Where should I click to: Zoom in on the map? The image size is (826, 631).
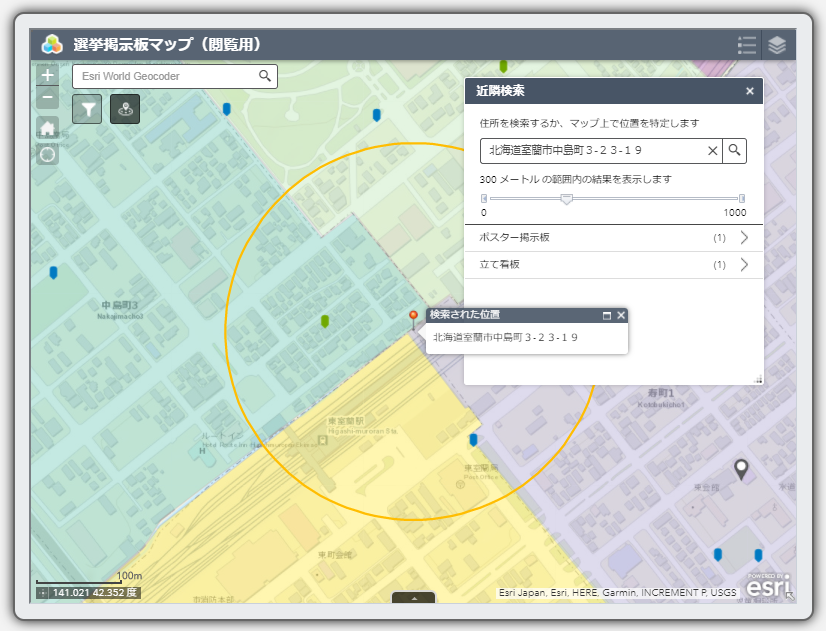[x=48, y=75]
